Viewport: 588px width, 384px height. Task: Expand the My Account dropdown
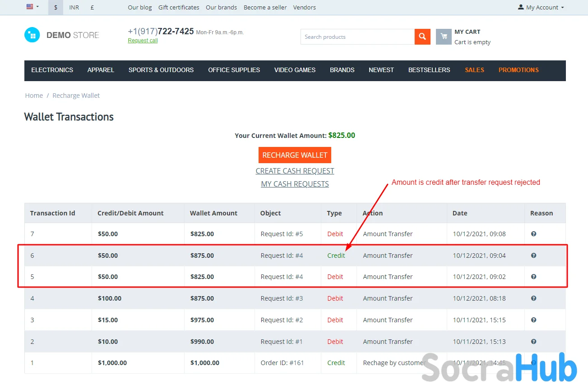[x=541, y=8]
